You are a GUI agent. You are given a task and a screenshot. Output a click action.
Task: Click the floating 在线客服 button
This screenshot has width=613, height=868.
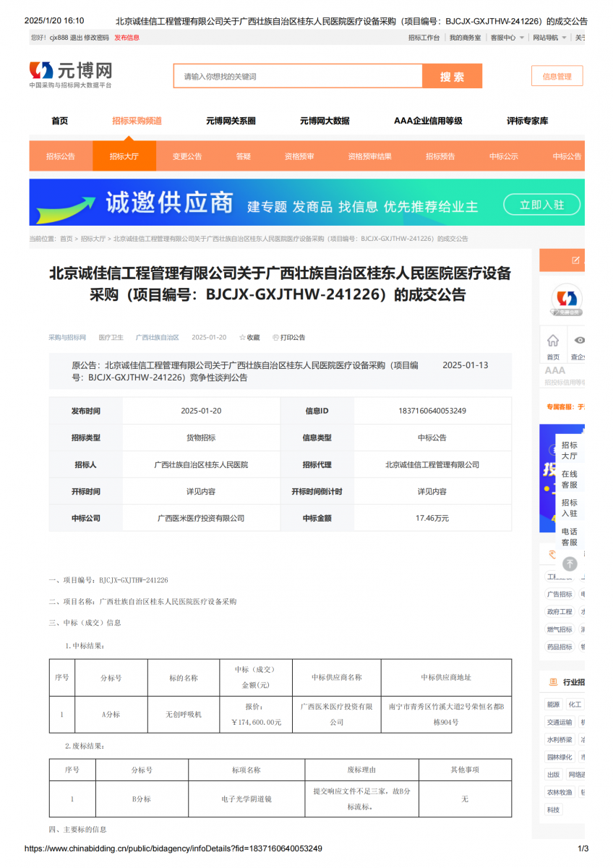[x=570, y=480]
